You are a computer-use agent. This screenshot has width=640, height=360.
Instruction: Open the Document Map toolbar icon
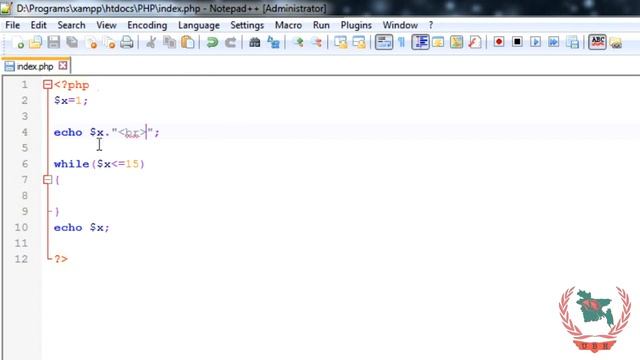456,42
